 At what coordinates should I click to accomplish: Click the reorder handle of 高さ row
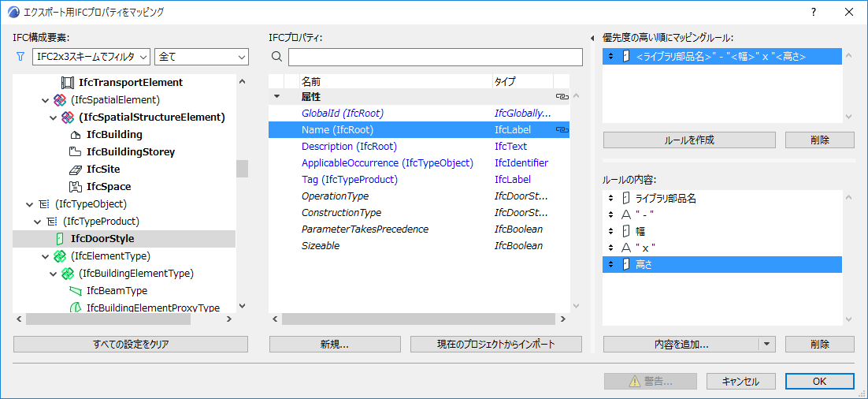[610, 264]
